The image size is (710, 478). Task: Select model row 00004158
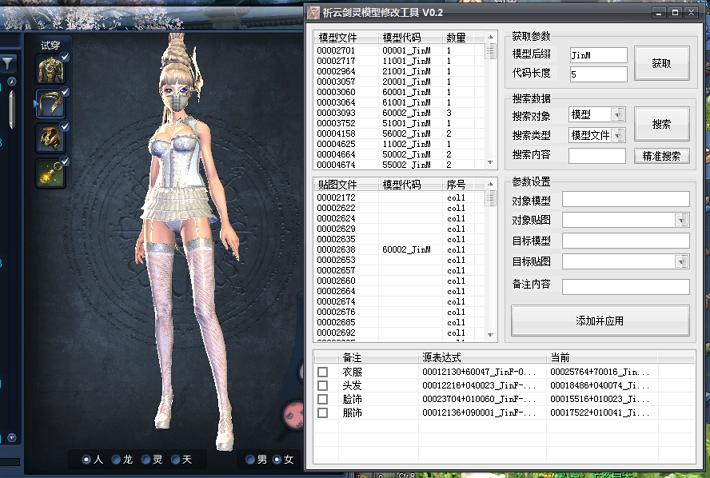click(x=399, y=134)
